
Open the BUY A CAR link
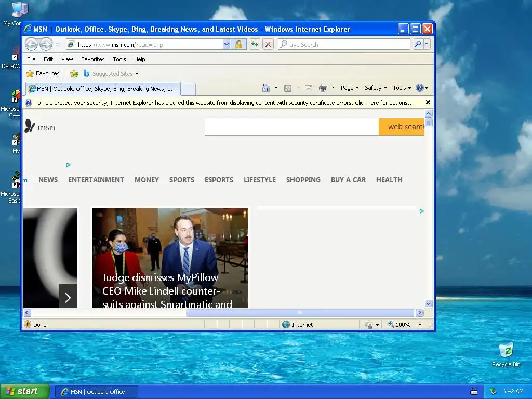[x=349, y=180]
